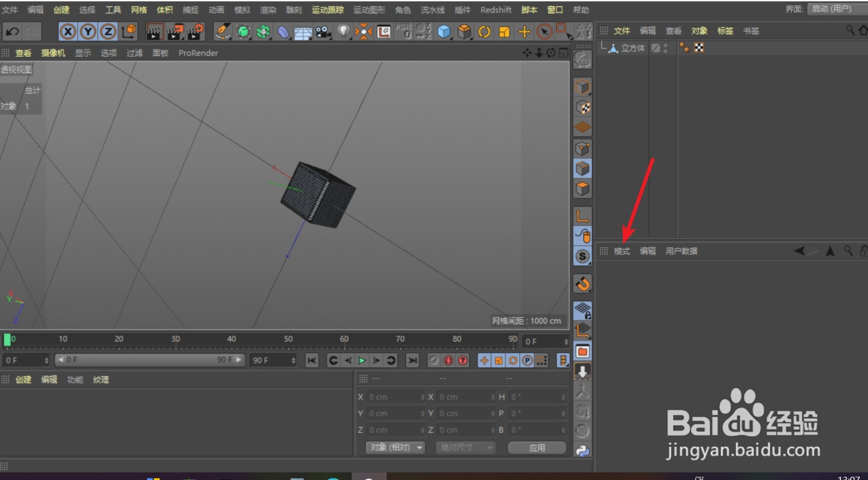Toggle parameter P keyframe recording
The height and width of the screenshot is (480, 868).
tap(527, 360)
